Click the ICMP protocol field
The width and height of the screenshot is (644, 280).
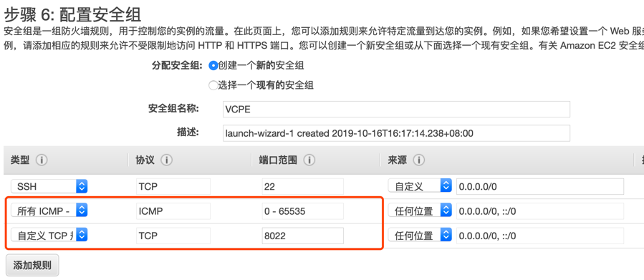[x=173, y=211]
